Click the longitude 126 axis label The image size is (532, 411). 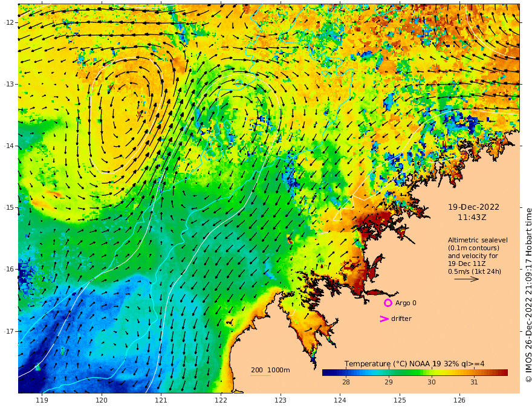click(459, 401)
